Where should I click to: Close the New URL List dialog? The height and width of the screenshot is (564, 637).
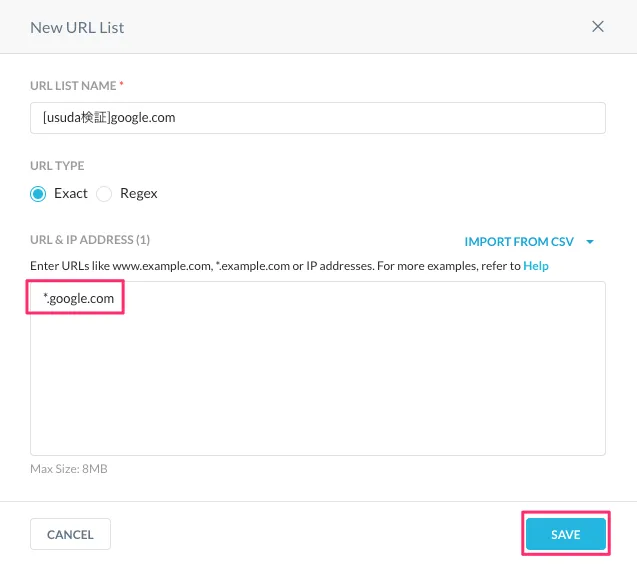click(x=598, y=27)
